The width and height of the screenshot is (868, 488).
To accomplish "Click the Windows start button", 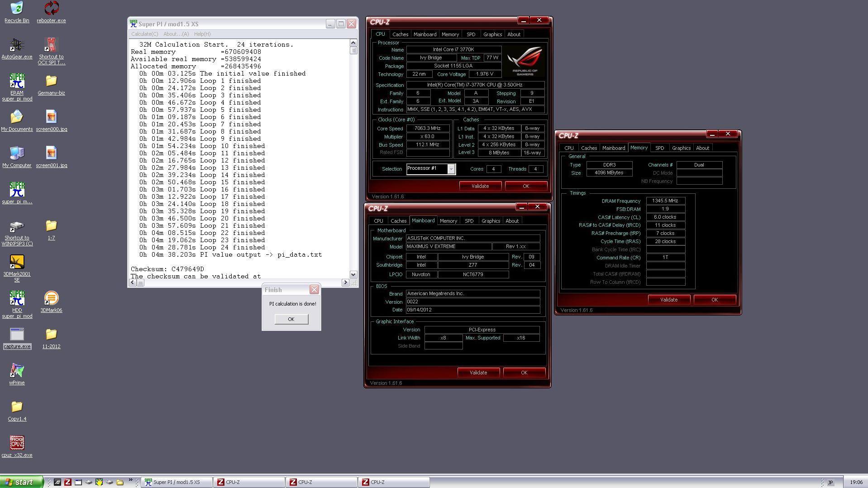I will tap(21, 482).
